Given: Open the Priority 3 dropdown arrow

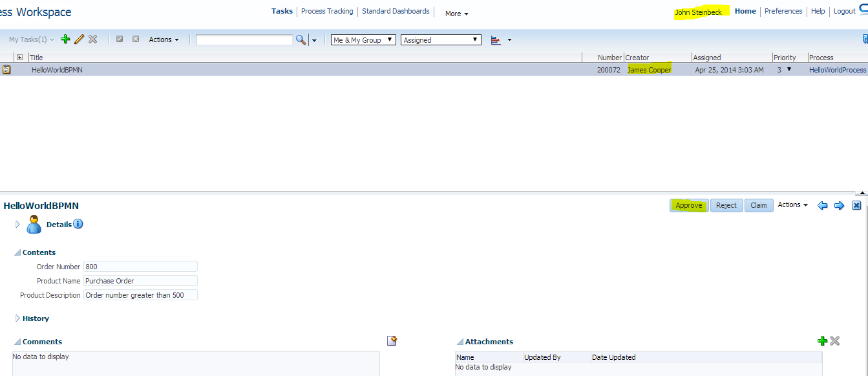Looking at the screenshot, I should click(x=789, y=69).
